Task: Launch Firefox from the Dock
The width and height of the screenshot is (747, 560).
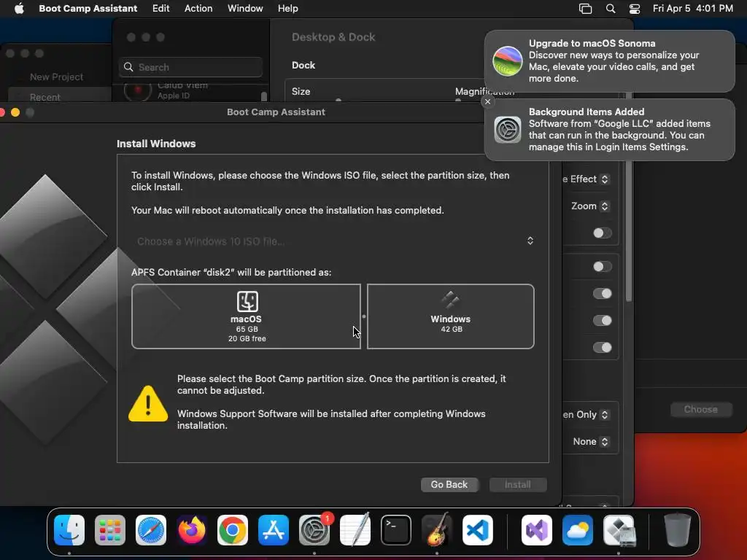Action: tap(192, 530)
